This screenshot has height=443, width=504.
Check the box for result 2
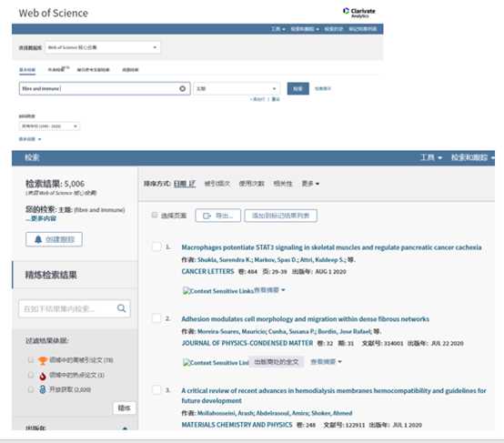(x=156, y=318)
